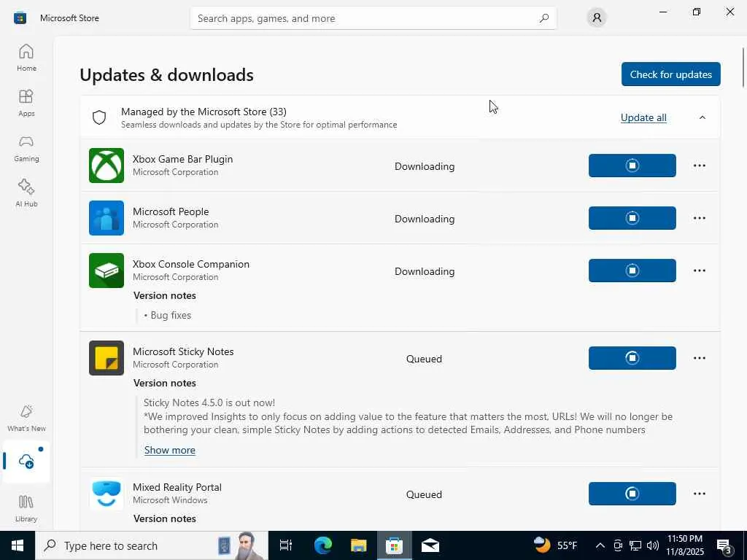Open more options for Xbox Console Companion
Viewport: 747px width, 560px height.
coord(700,271)
